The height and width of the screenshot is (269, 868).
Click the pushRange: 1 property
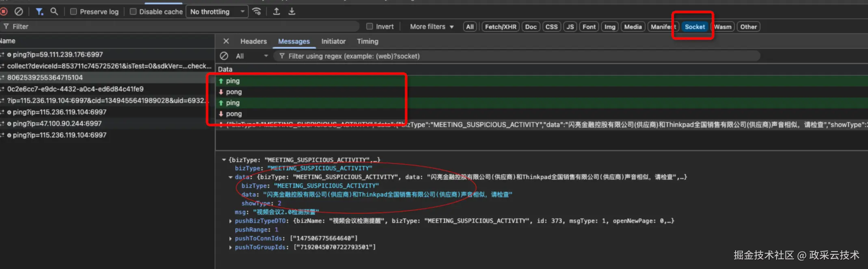[256, 230]
